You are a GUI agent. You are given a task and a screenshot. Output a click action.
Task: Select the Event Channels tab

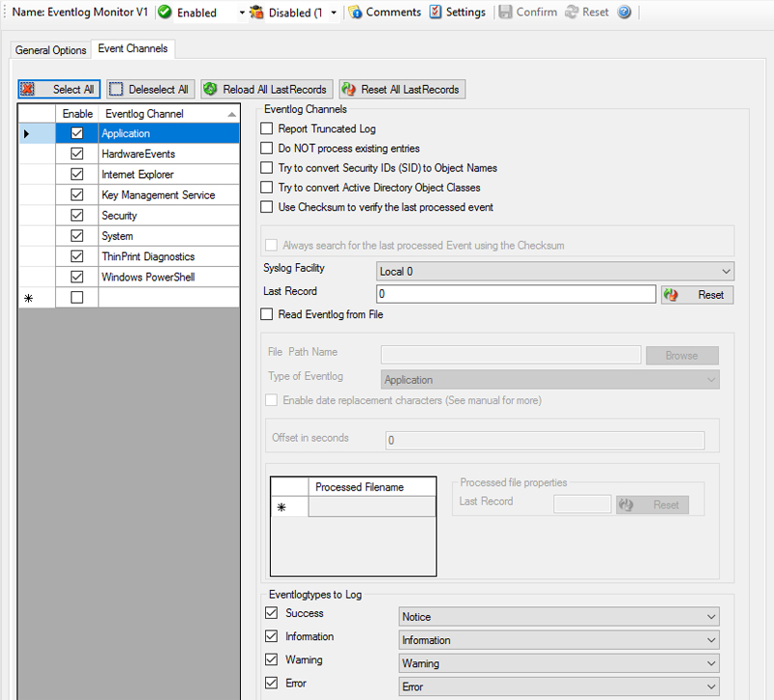(x=133, y=49)
